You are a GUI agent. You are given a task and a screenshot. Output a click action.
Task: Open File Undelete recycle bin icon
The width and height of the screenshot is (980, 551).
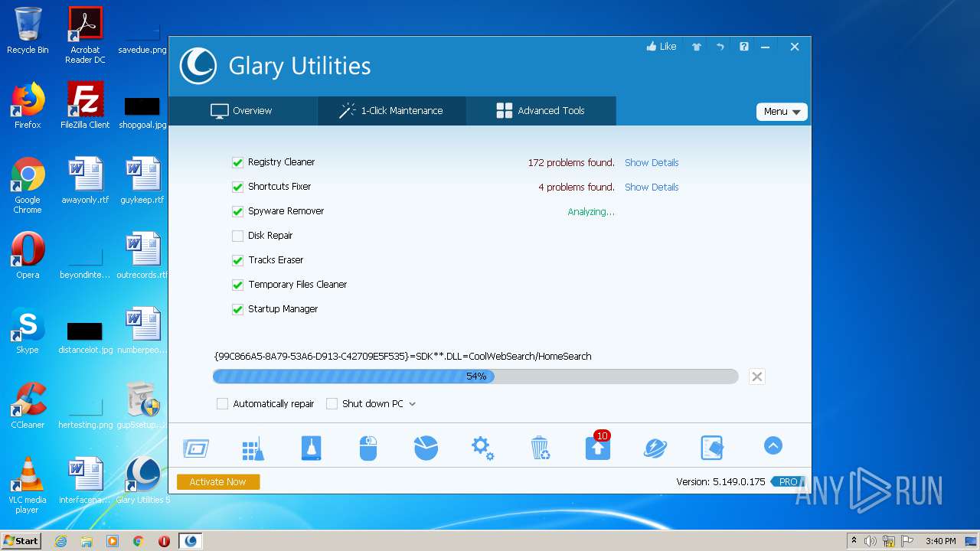(x=540, y=448)
